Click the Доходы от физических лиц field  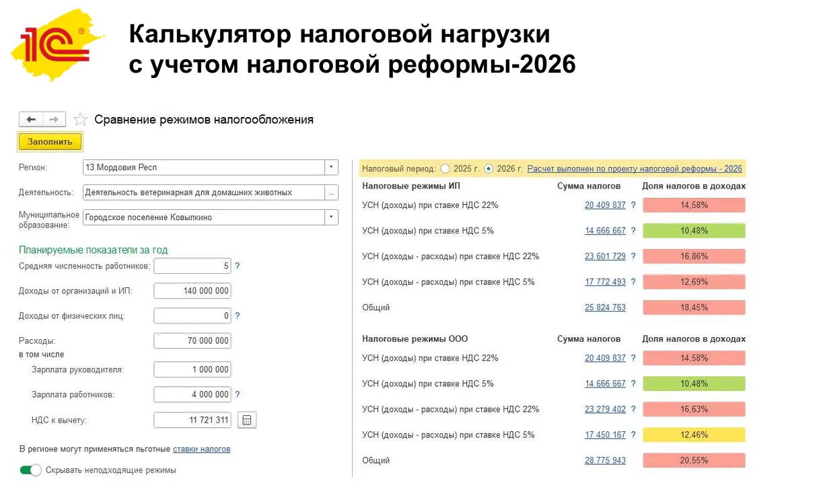coord(192,316)
